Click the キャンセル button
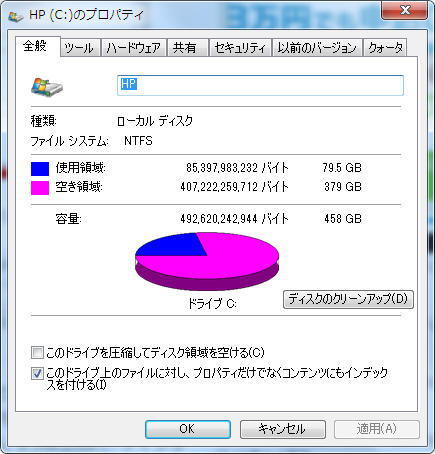This screenshot has width=435, height=454. pyautogui.click(x=283, y=429)
